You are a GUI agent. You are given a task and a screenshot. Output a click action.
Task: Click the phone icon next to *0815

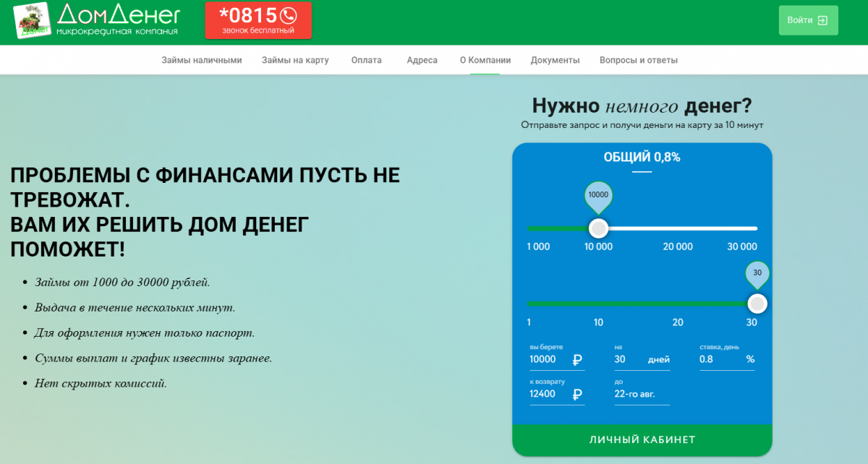[x=289, y=15]
